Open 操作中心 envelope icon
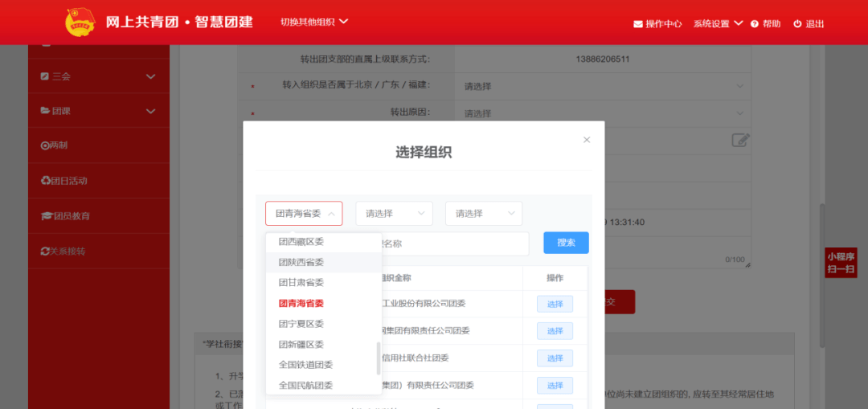The height and width of the screenshot is (409, 868). (x=638, y=24)
